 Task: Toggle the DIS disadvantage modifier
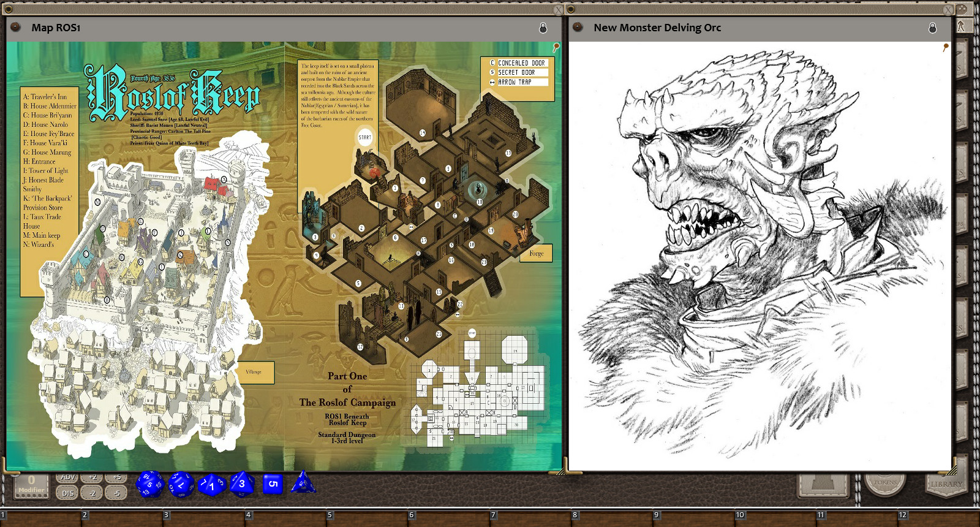[68, 493]
